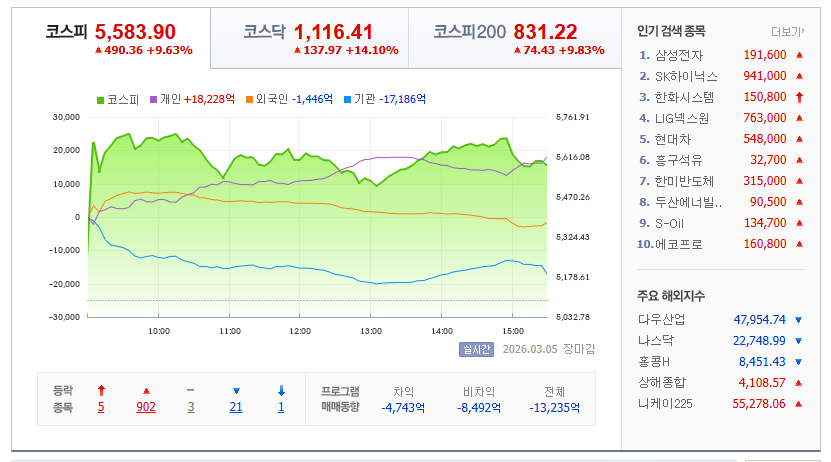Open 다우산업 overseas index

coord(661,319)
